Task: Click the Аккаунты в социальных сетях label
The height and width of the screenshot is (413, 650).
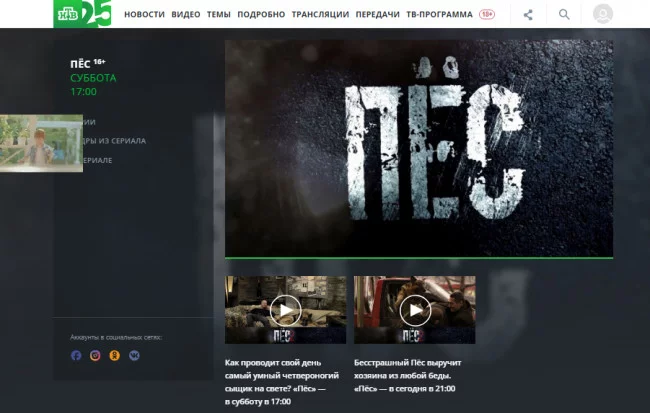Action: (x=116, y=337)
